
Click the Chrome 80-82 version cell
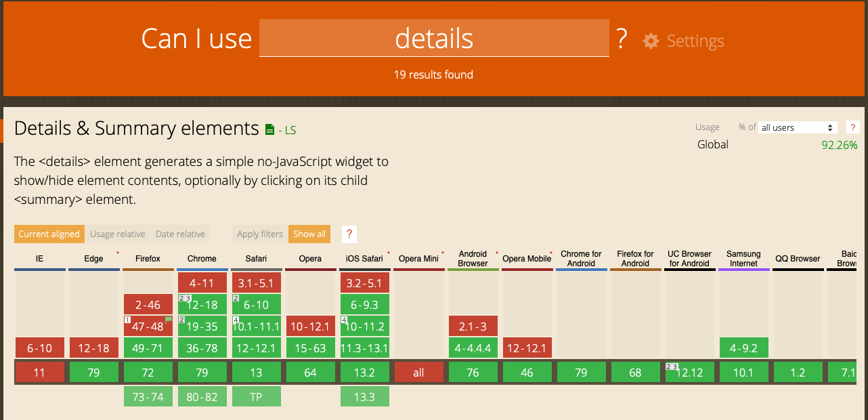click(202, 396)
